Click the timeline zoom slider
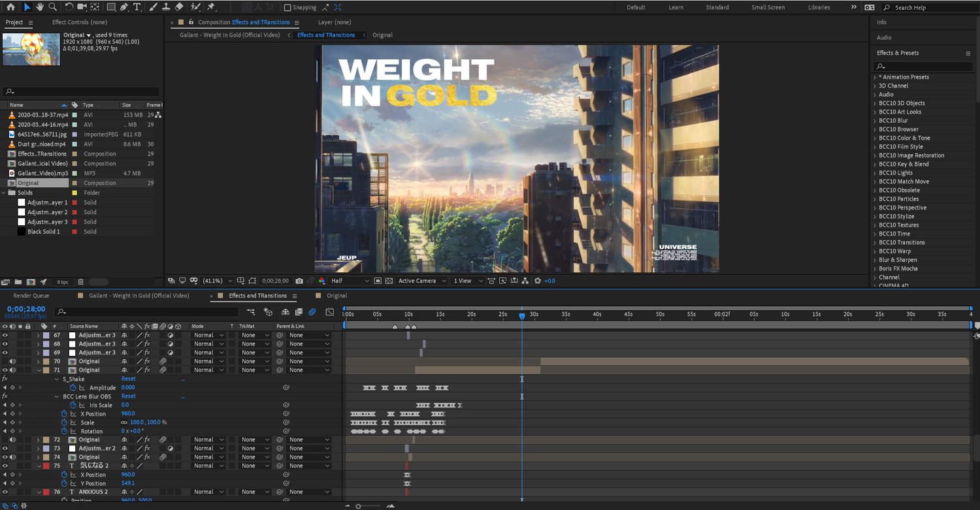Image resolution: width=980 pixels, height=510 pixels. 368,506
